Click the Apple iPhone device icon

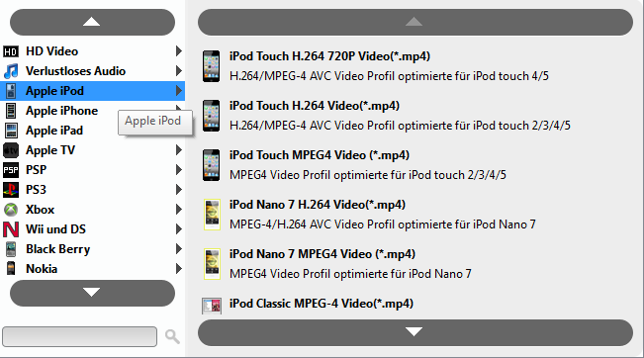pos(11,111)
